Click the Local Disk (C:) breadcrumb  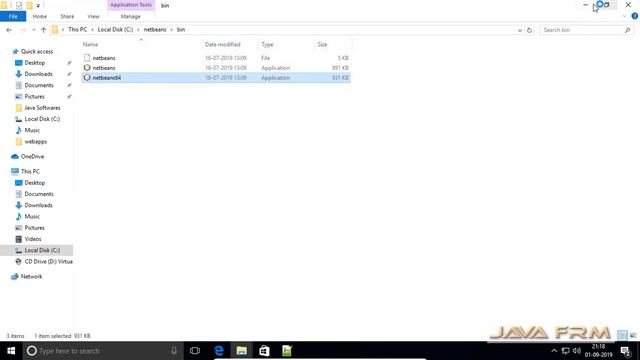point(116,29)
